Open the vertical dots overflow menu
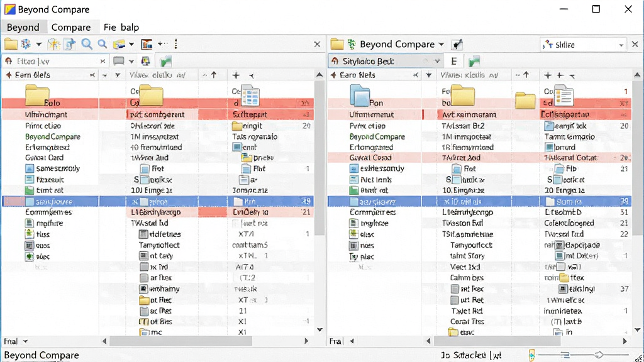Image resolution: width=644 pixels, height=362 pixels. coord(176,44)
